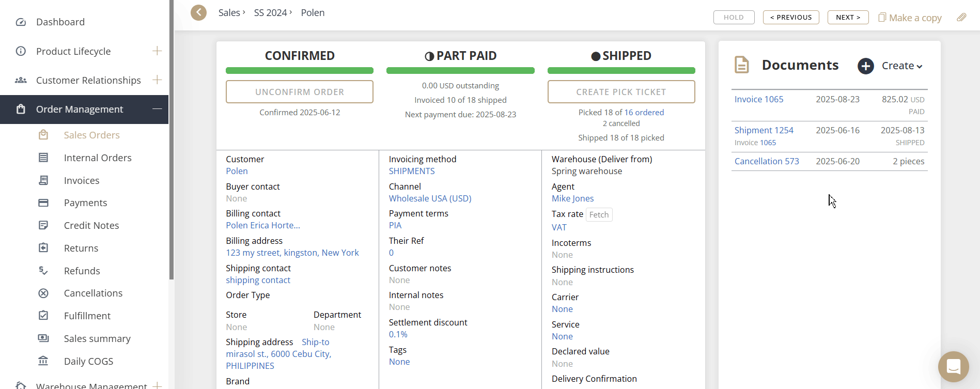The height and width of the screenshot is (389, 980).
Task: Click the Cancellations circled-x icon
Action: coord(43,293)
